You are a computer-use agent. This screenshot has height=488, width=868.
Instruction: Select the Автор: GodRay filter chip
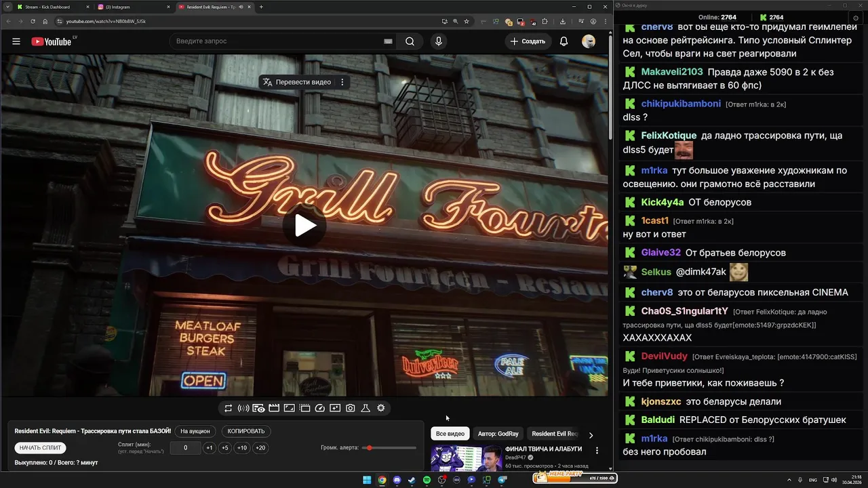tap(498, 434)
